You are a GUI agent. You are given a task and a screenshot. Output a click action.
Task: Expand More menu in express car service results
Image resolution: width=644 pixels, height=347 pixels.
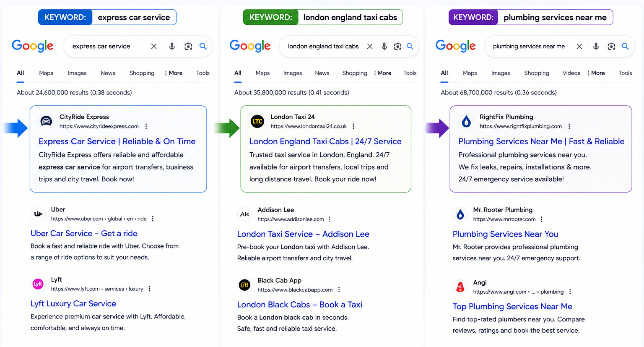(x=174, y=73)
